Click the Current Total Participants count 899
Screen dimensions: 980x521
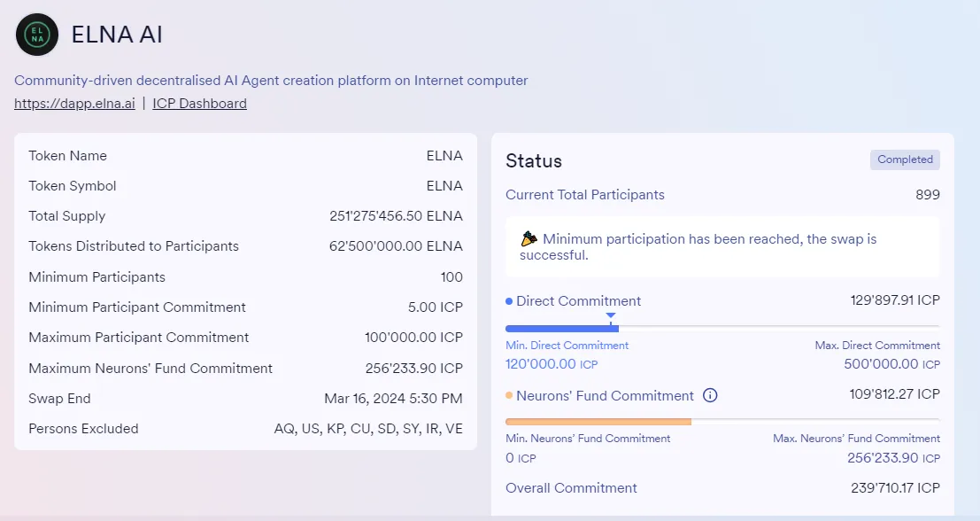(x=927, y=195)
